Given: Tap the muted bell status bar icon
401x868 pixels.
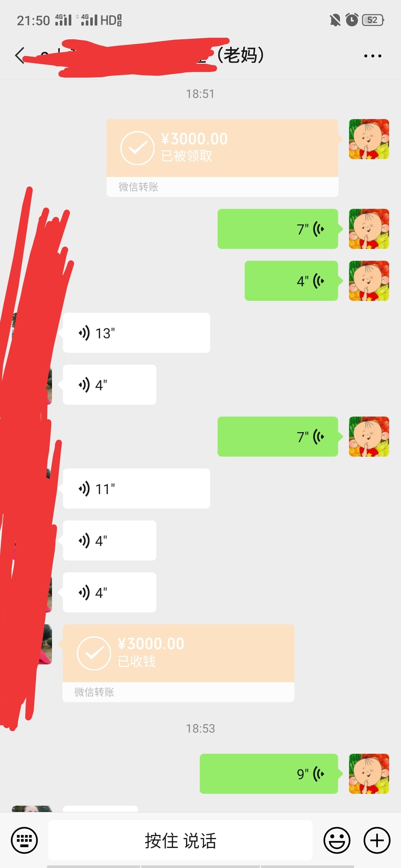Looking at the screenshot, I should (x=335, y=20).
